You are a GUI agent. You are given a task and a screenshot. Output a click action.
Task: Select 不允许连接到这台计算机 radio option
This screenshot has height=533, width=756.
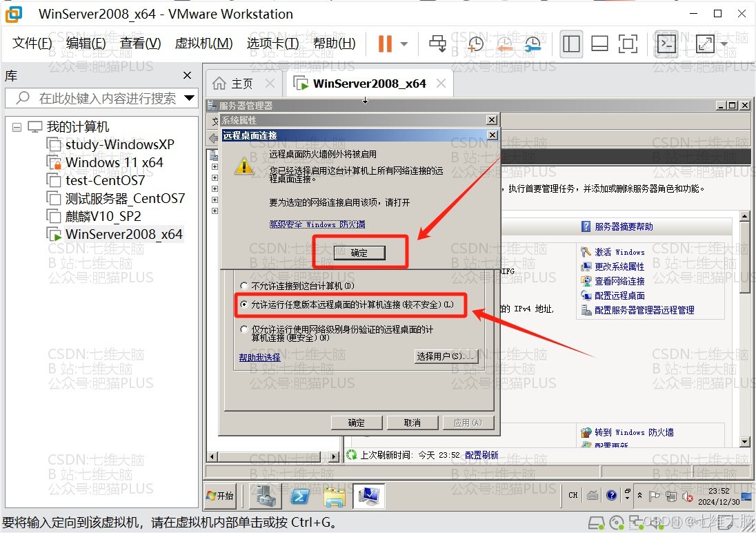244,286
